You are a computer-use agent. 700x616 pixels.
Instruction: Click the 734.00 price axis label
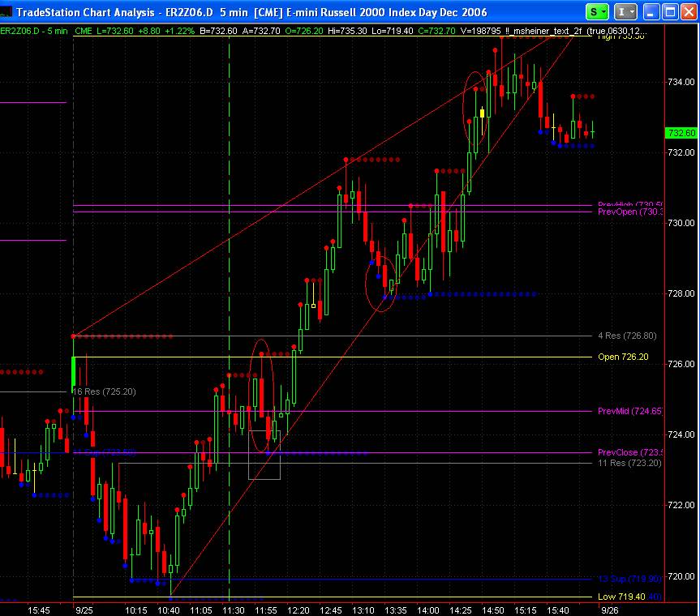coord(681,82)
